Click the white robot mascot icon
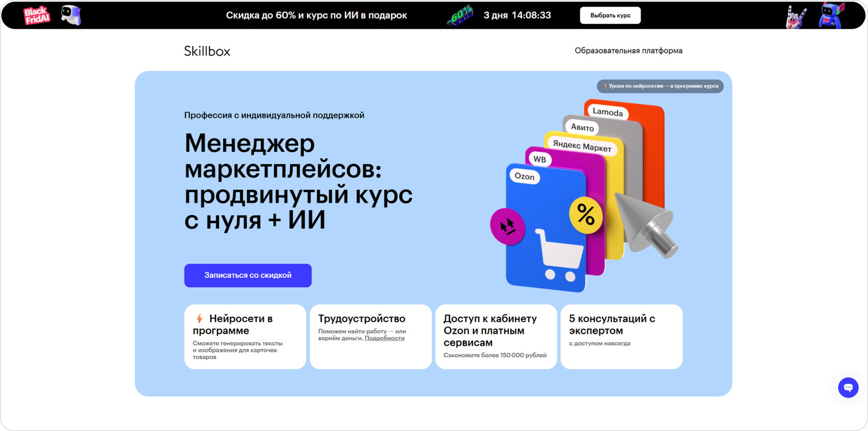Screen dimensions: 868x431 point(71,16)
